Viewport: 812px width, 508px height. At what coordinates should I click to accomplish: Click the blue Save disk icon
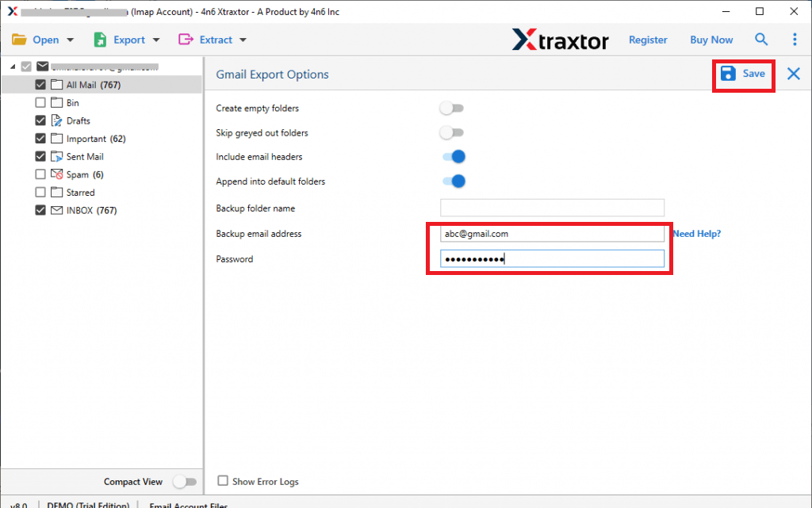[726, 73]
